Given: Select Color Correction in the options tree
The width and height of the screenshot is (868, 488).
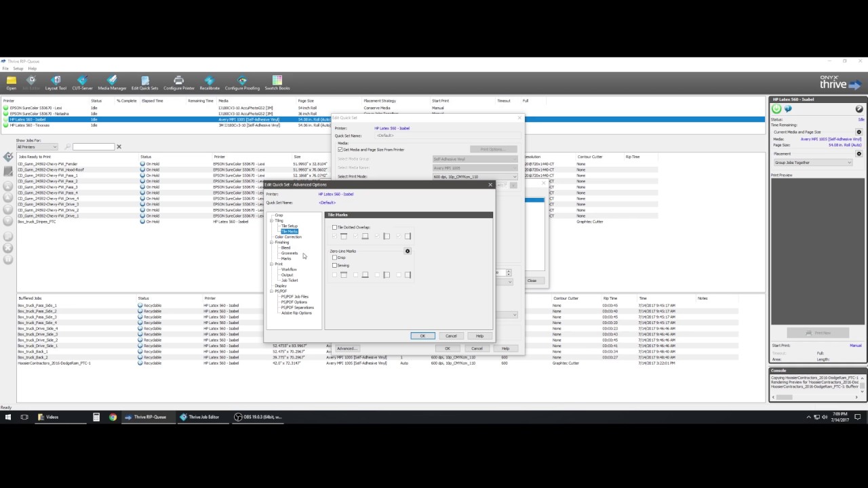Looking at the screenshot, I should (x=288, y=237).
